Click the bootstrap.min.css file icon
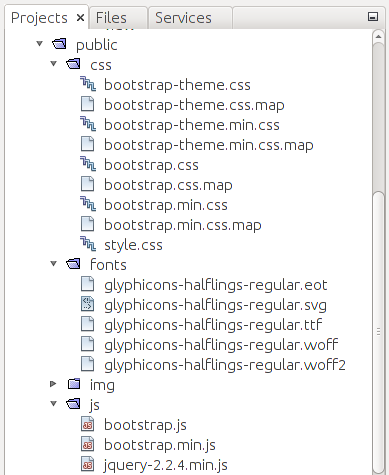Screen dimensions: 389x475 [x=88, y=204]
